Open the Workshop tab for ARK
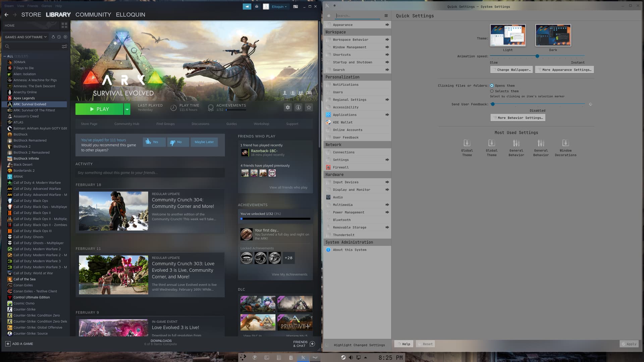Screen dimensions: 644x362 (261, 124)
